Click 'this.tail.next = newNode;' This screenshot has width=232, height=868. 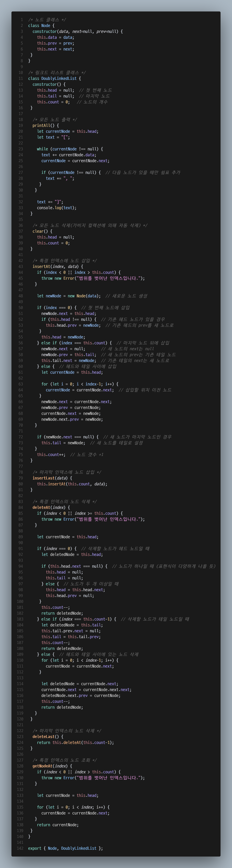[x=69, y=361]
